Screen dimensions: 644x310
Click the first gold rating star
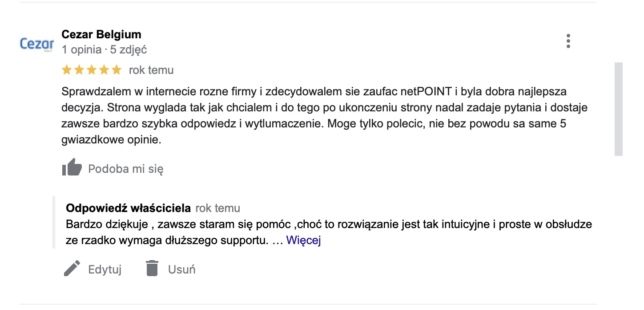click(67, 70)
